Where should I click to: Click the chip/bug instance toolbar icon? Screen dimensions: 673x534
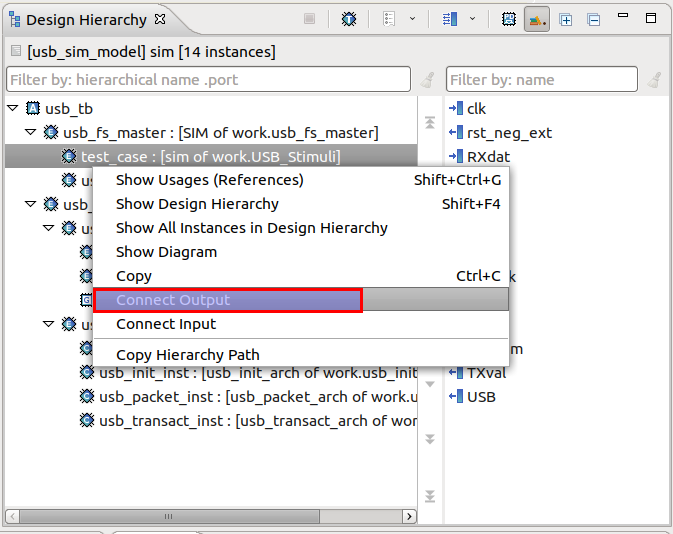[x=349, y=19]
